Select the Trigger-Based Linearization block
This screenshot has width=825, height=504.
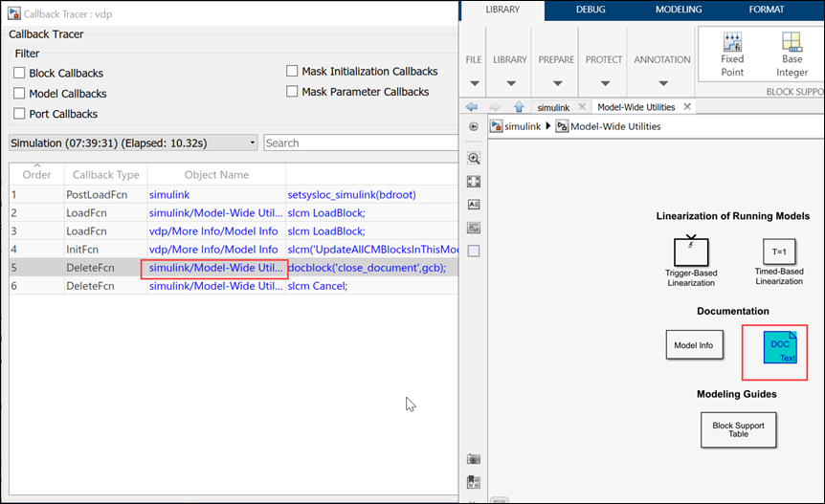click(691, 252)
